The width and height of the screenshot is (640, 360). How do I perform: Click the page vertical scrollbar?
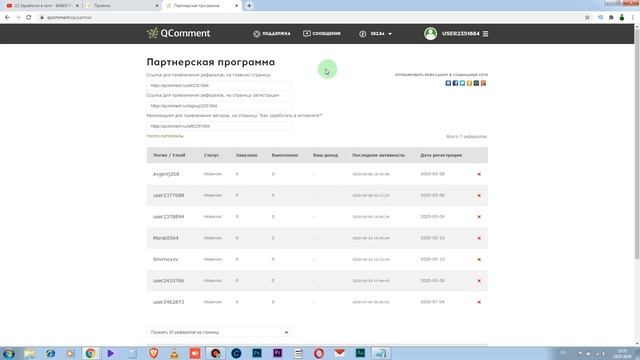(637, 143)
